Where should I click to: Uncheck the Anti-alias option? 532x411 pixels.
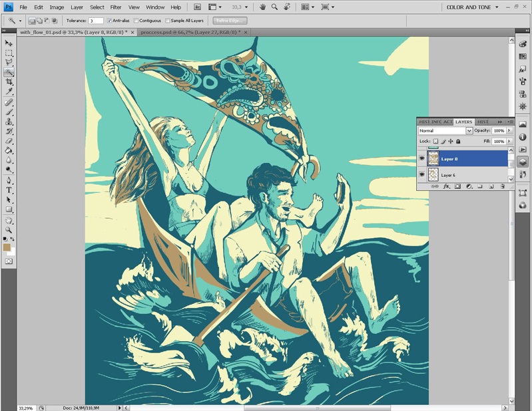109,21
